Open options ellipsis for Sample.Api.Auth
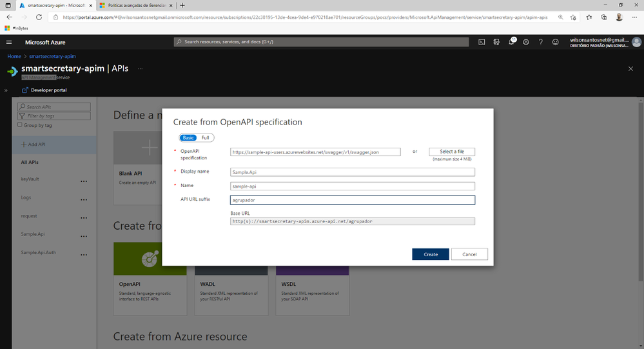 click(84, 255)
